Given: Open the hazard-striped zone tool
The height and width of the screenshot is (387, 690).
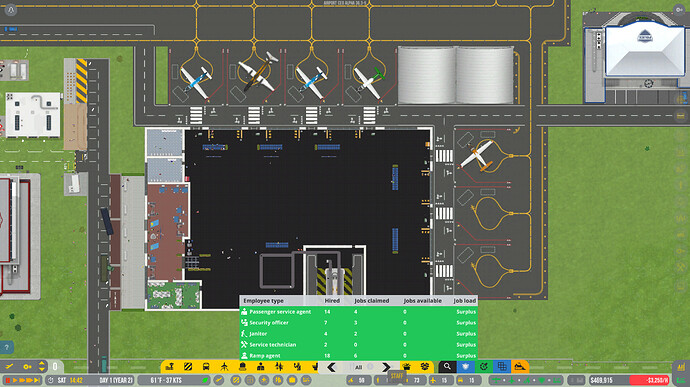Looking at the screenshot, I should (x=188, y=367).
